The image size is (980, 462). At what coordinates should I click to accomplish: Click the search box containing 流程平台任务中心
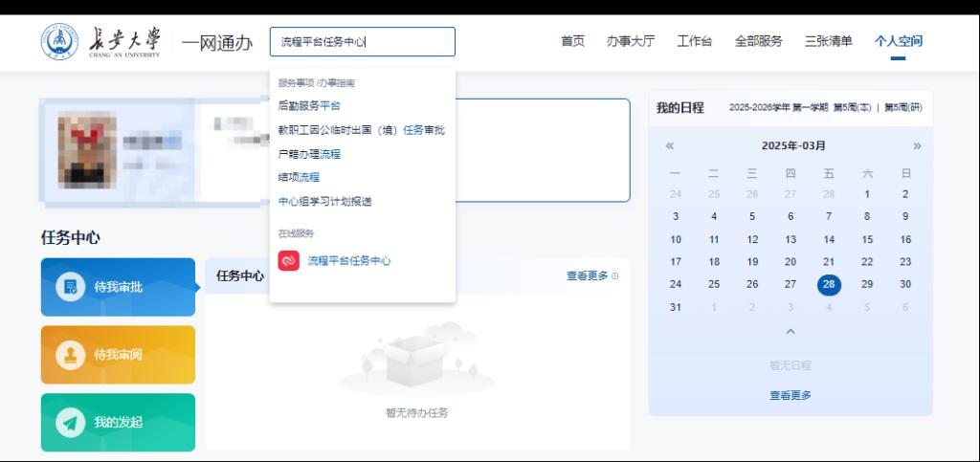(362, 42)
